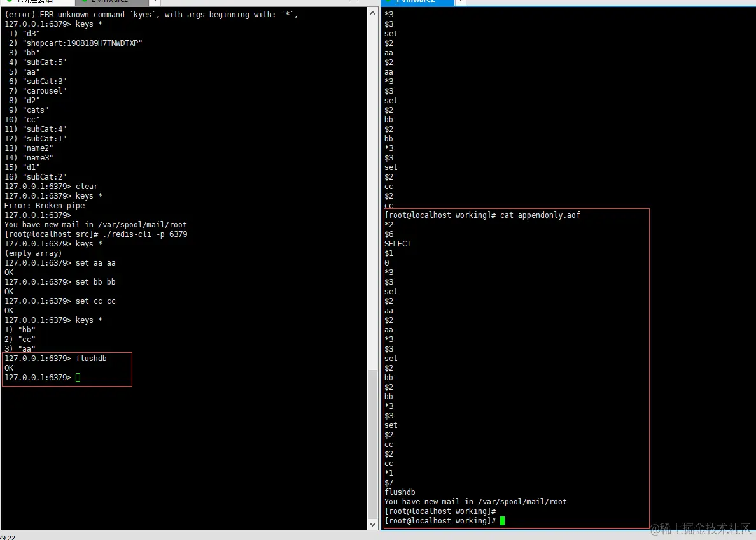
Task: Click the 15) "d1" key entry
Action: [x=22, y=167]
